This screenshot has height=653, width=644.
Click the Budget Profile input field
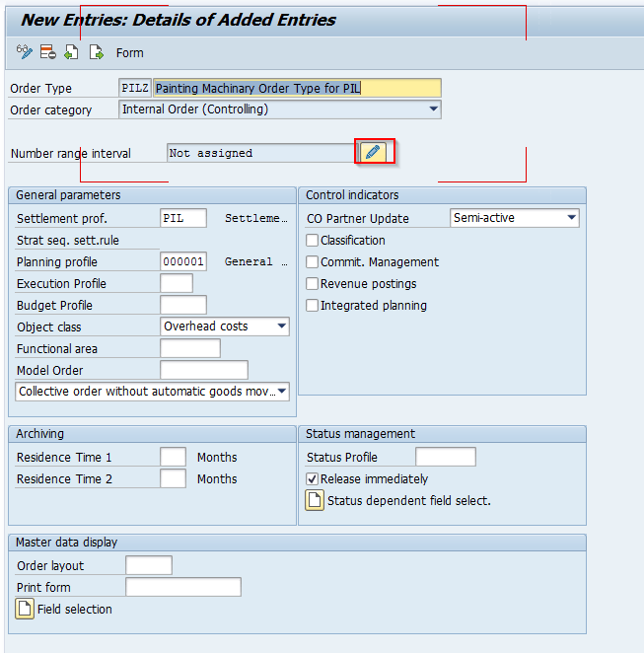coord(183,305)
